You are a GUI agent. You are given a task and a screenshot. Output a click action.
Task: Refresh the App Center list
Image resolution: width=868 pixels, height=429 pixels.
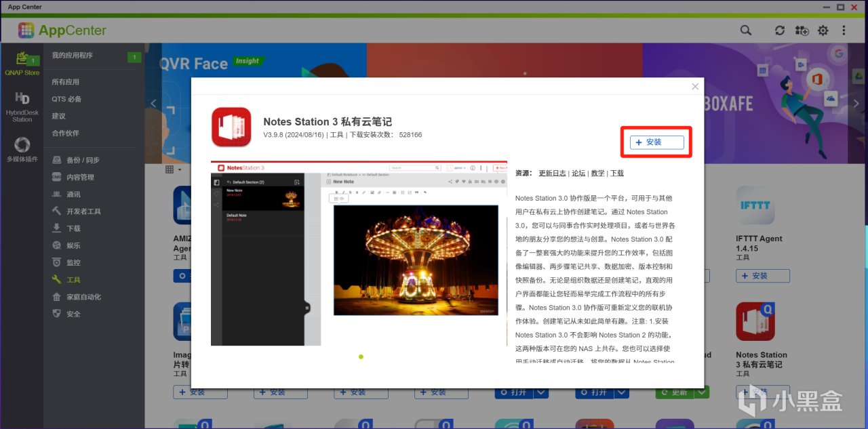[780, 30]
